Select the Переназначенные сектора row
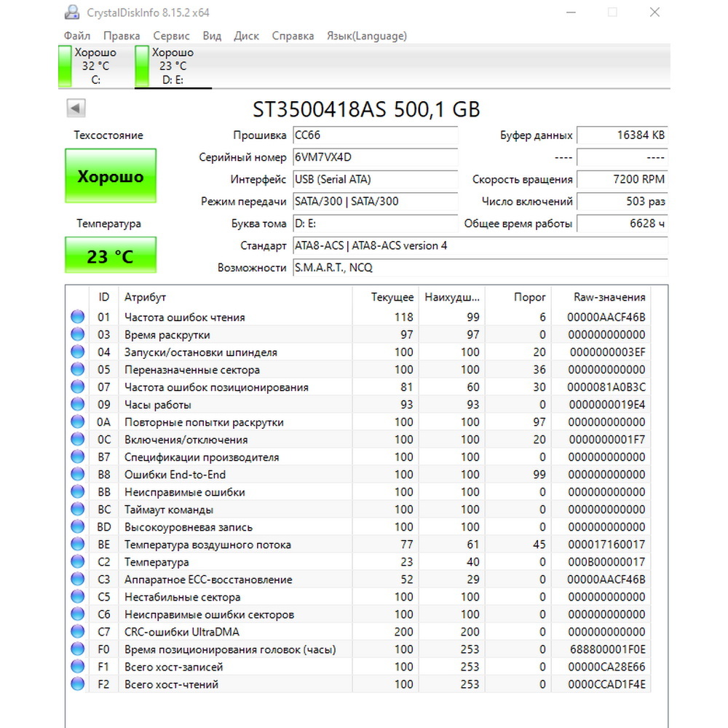Image resolution: width=728 pixels, height=728 pixels. pos(358,370)
